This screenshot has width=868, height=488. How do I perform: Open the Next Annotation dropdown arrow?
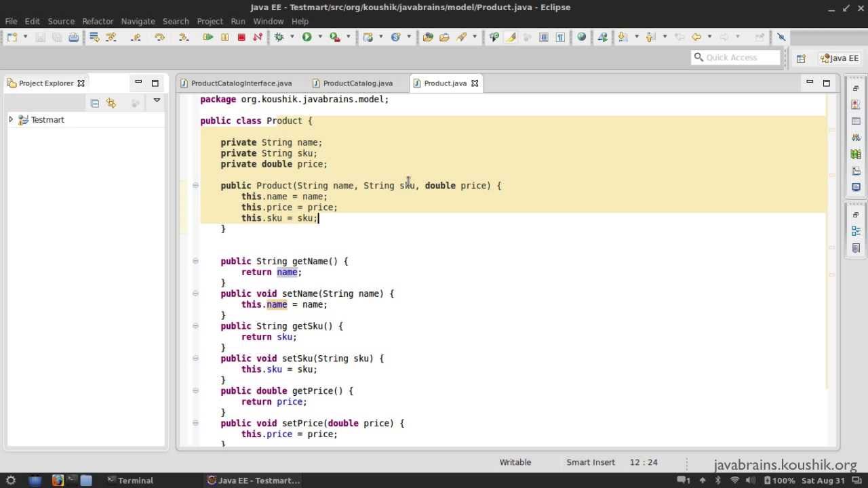tap(637, 37)
